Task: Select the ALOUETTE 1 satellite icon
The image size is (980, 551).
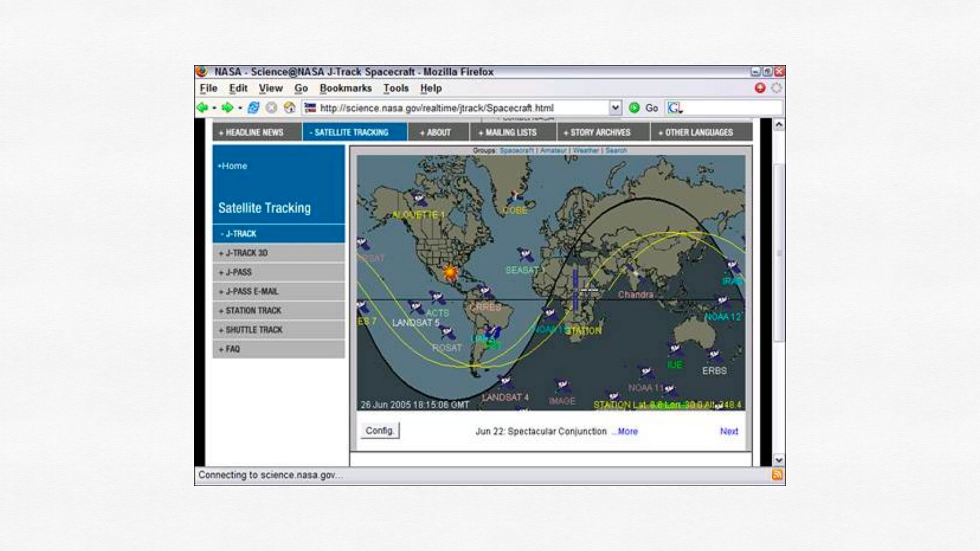Action: pos(419,198)
